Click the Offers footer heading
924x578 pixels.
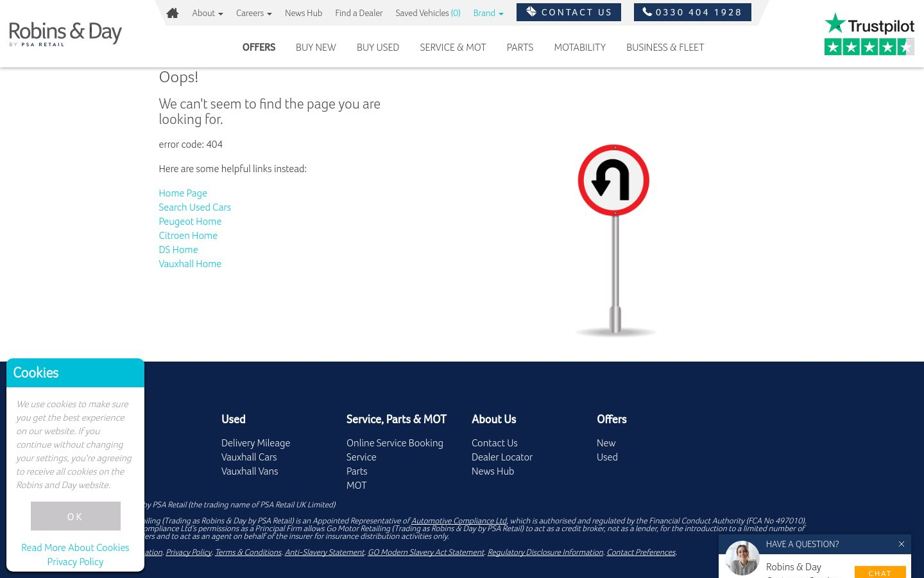[x=612, y=419]
